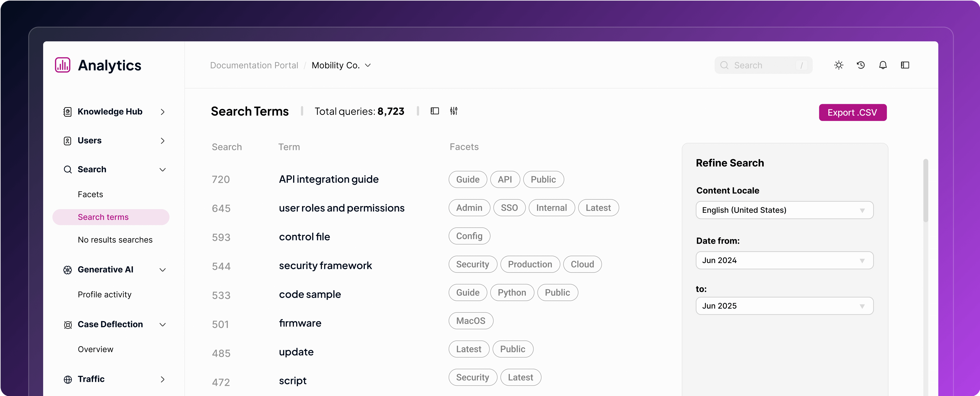Click the Refine Search panel scrollbar
This screenshot has height=396, width=980.
926,190
